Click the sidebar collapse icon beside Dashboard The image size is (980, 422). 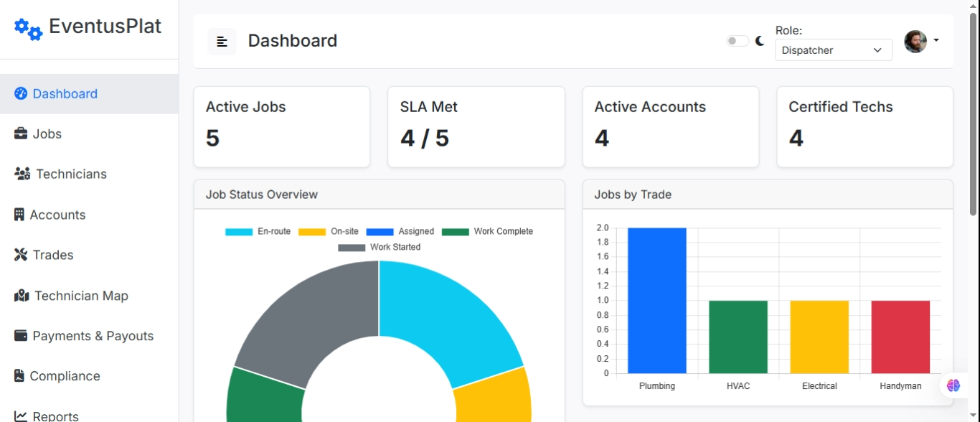pos(222,41)
